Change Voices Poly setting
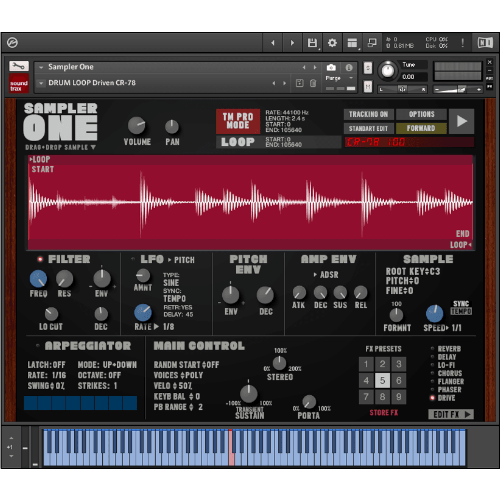This screenshot has height=500, width=500. pyautogui.click(x=178, y=375)
